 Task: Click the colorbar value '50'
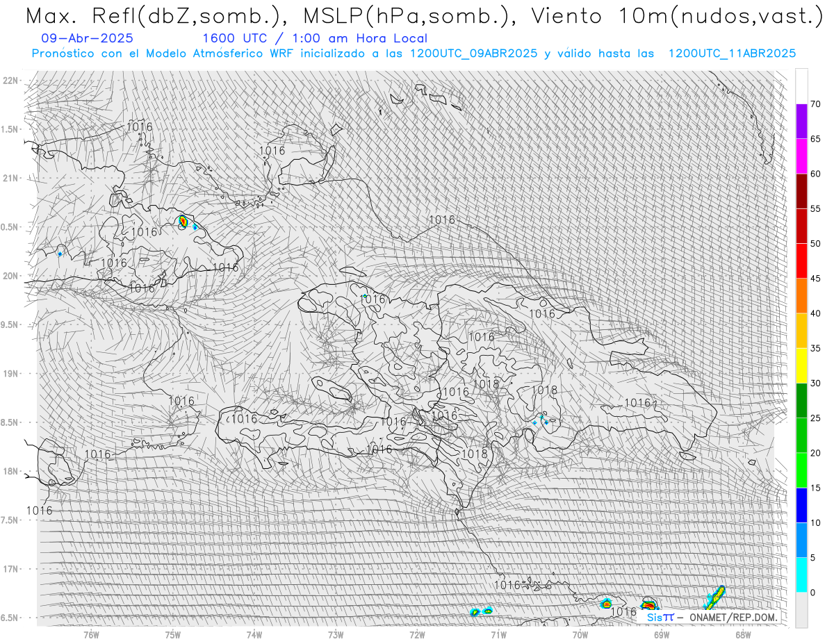click(815, 244)
